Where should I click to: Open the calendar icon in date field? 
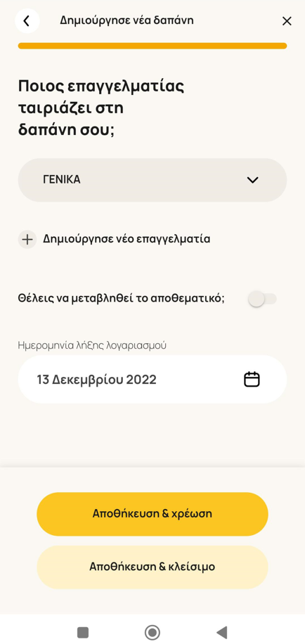(252, 379)
